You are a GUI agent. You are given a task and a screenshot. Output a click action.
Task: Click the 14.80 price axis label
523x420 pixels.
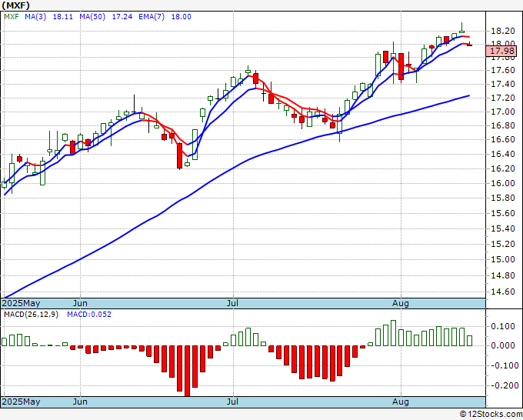[503, 275]
